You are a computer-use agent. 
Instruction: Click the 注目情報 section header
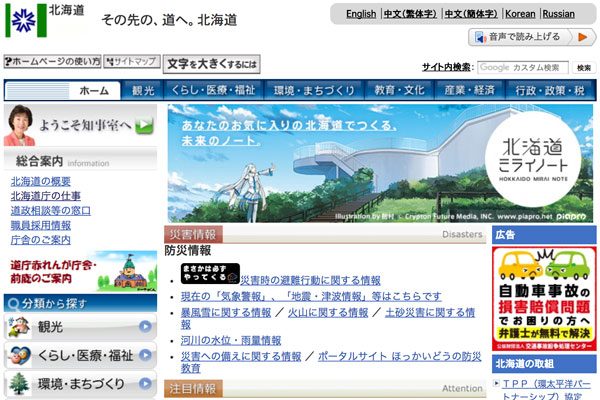coord(325,389)
